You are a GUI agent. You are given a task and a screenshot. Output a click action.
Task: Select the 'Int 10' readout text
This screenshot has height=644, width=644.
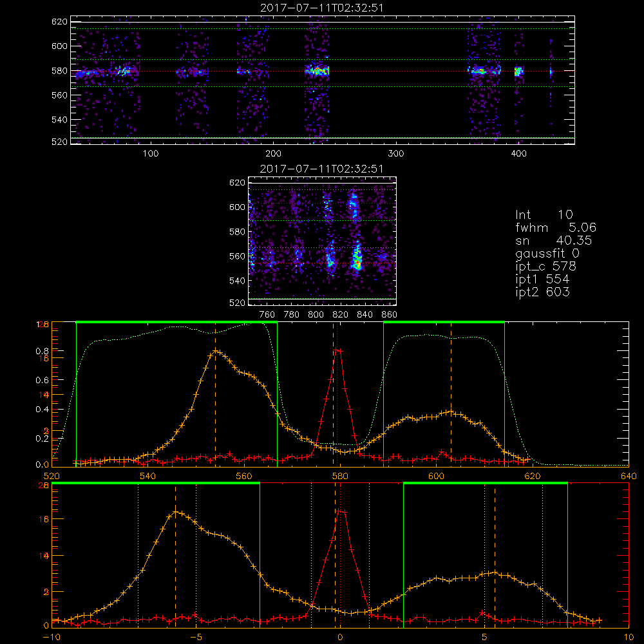pos(544,215)
